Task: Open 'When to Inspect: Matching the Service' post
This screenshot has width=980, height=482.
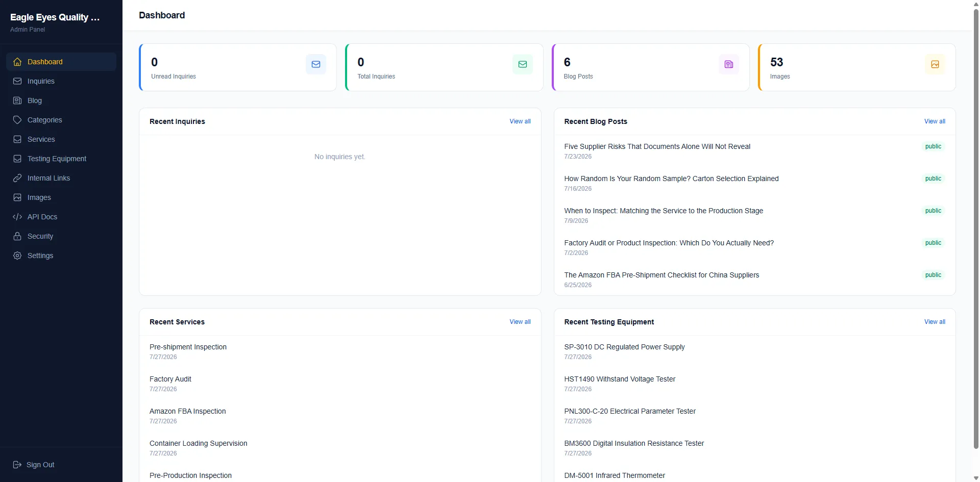Action: tap(664, 211)
